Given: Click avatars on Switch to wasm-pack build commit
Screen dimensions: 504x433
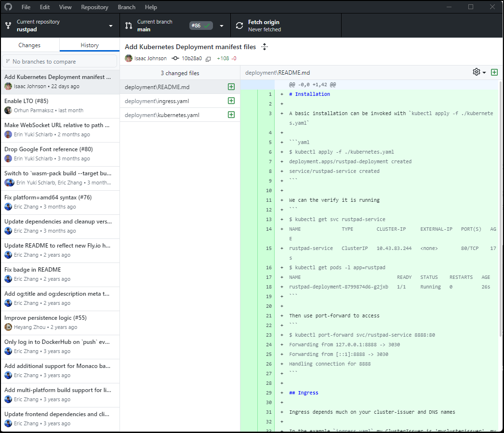Looking at the screenshot, I should (9, 183).
